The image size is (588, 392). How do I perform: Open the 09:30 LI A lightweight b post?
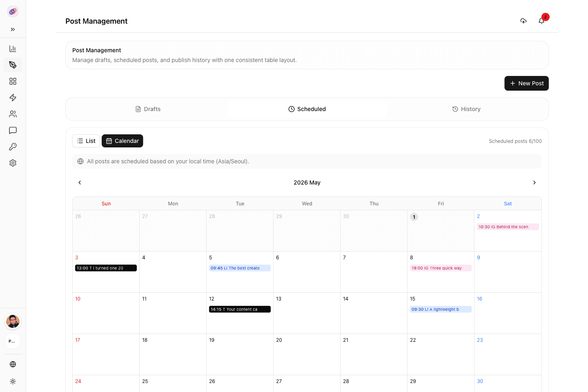441,310
